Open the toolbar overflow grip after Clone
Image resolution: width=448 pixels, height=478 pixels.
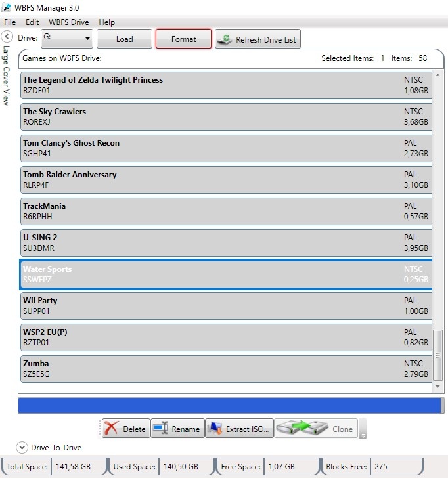pos(363,430)
